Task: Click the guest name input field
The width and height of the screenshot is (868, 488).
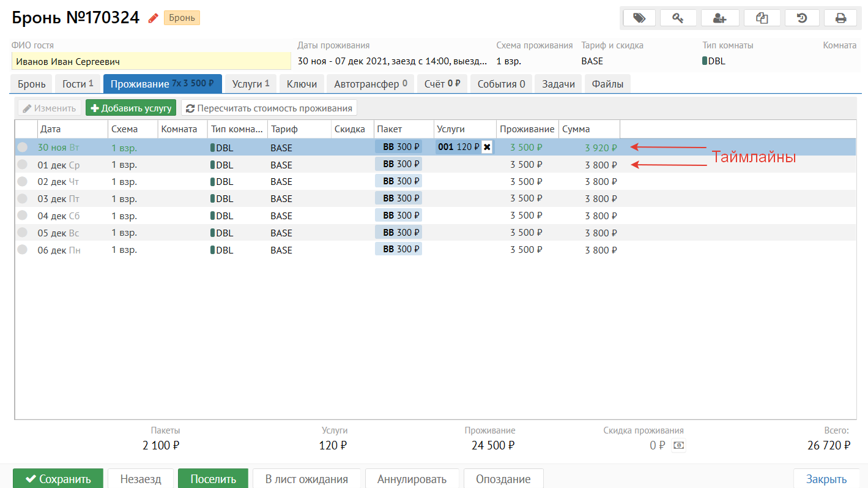Action: [151, 61]
